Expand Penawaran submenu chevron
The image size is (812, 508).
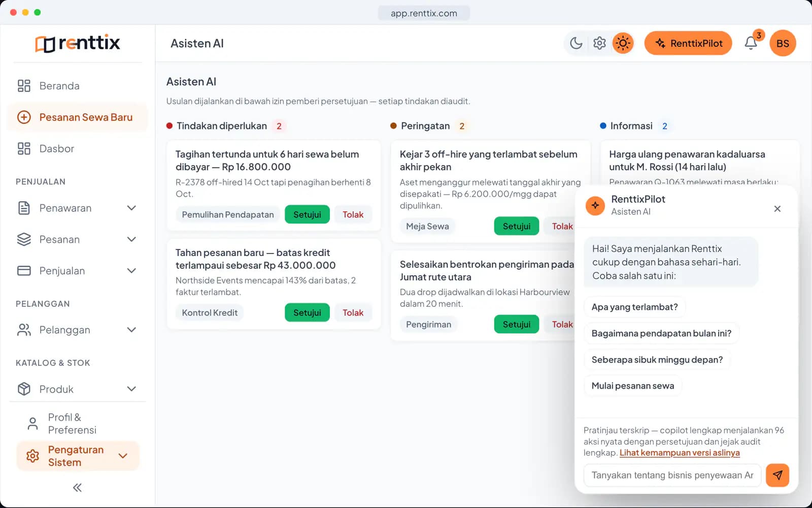point(131,208)
